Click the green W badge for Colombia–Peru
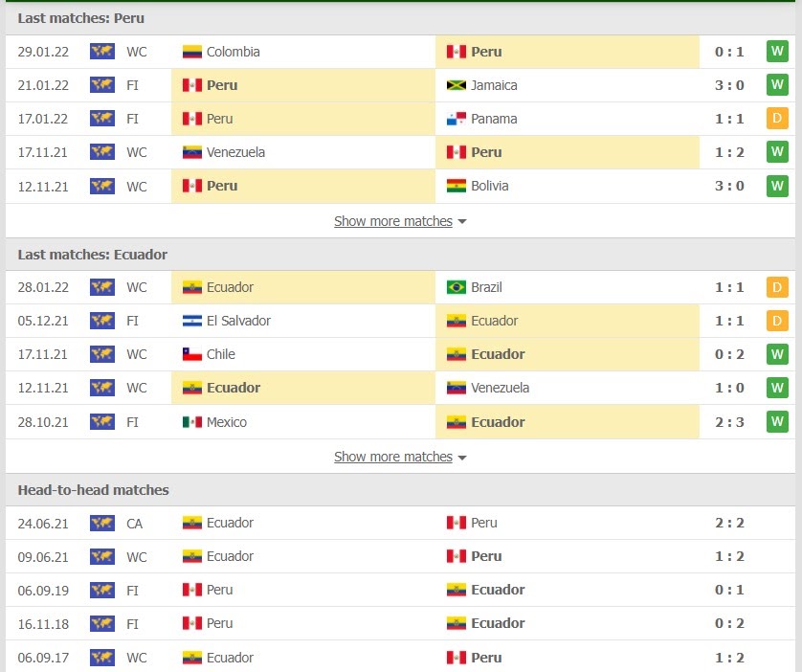802x672 pixels. click(x=776, y=52)
